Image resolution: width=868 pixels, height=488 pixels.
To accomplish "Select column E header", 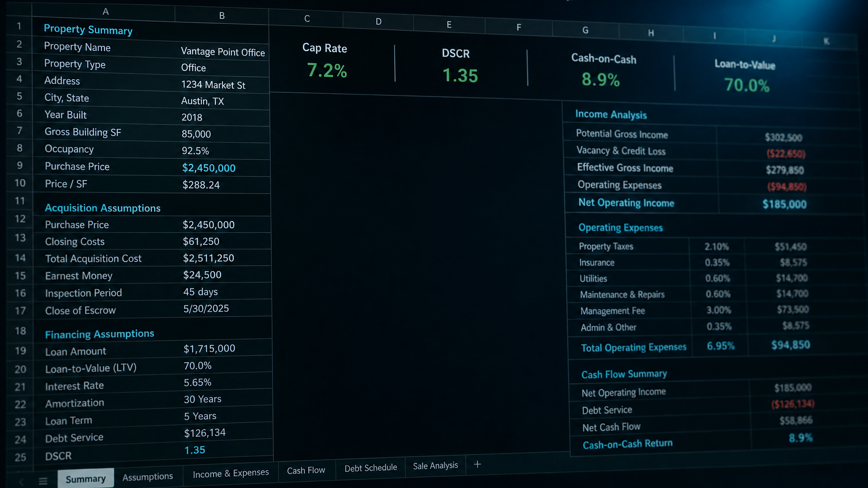I will (449, 25).
